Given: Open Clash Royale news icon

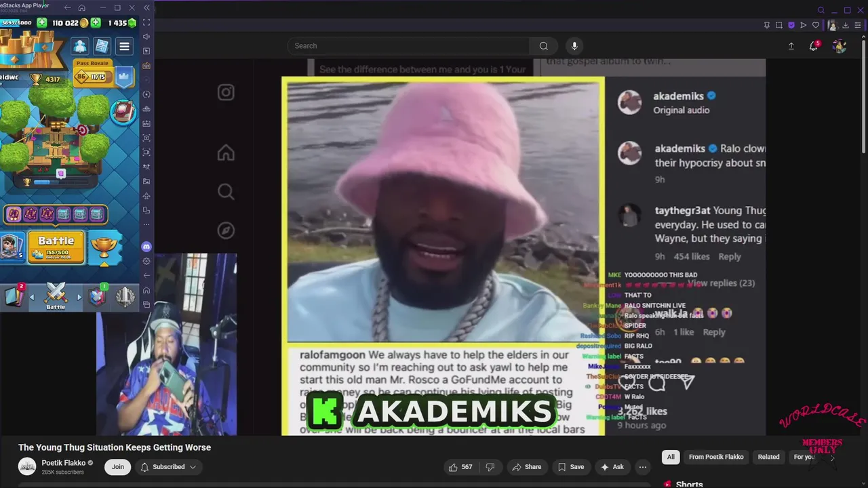Looking at the screenshot, I should (x=102, y=46).
